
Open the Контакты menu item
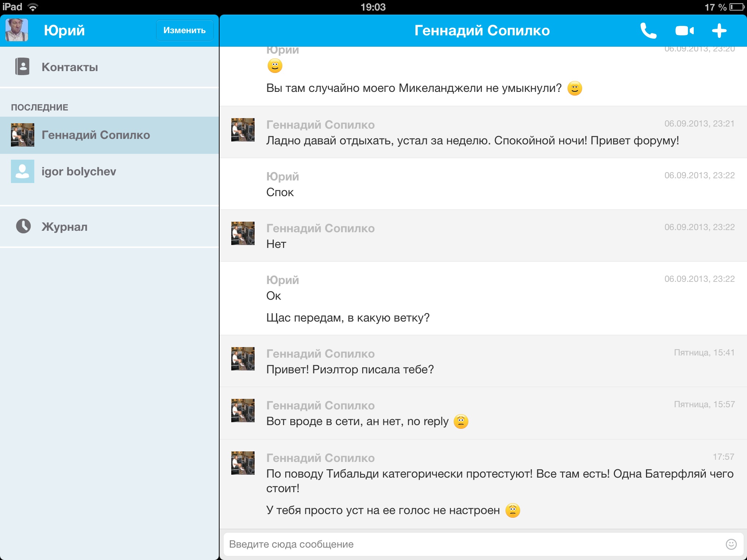pyautogui.click(x=69, y=67)
